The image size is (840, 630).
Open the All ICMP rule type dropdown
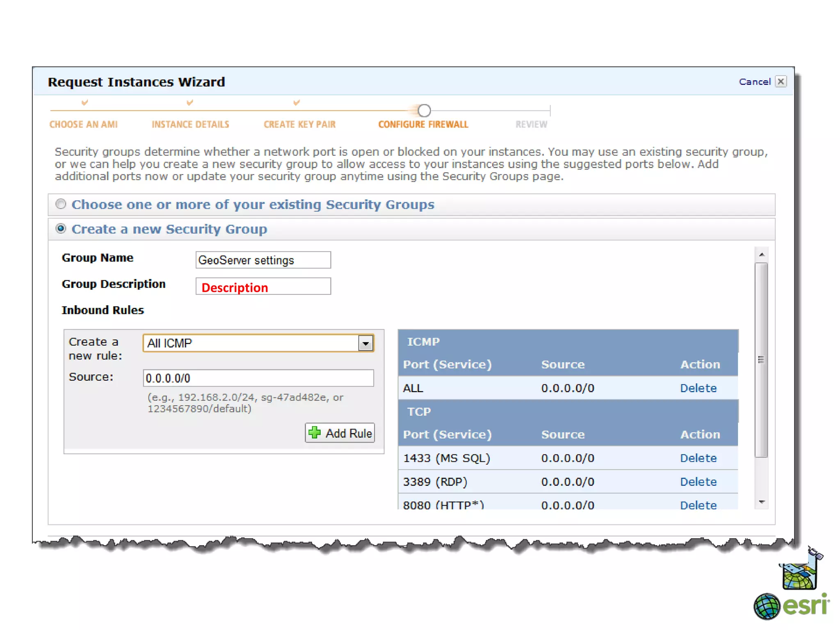click(x=365, y=343)
